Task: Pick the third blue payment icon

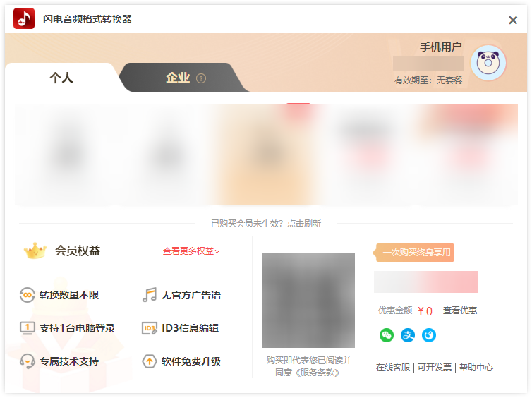Action: [429, 335]
